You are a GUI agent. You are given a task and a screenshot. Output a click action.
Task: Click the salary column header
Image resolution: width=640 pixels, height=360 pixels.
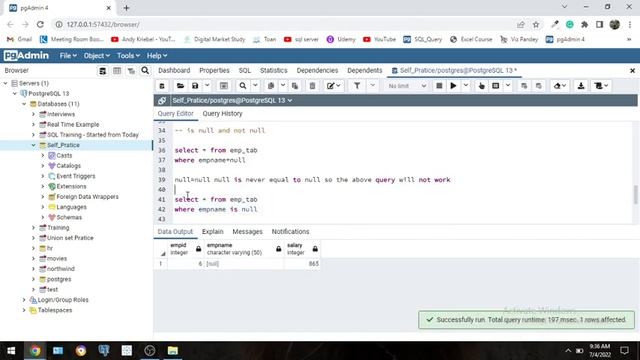pos(302,249)
